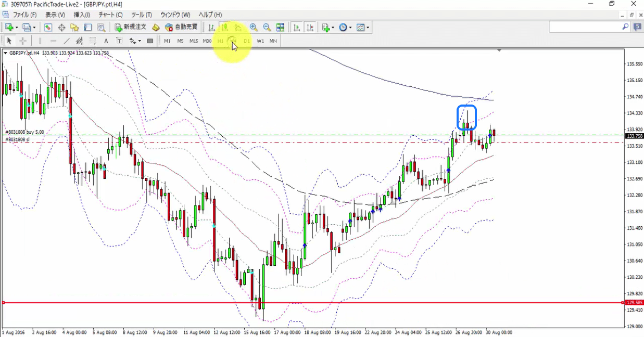Select the Crosshair tool
The image size is (644, 337).
[x=23, y=41]
